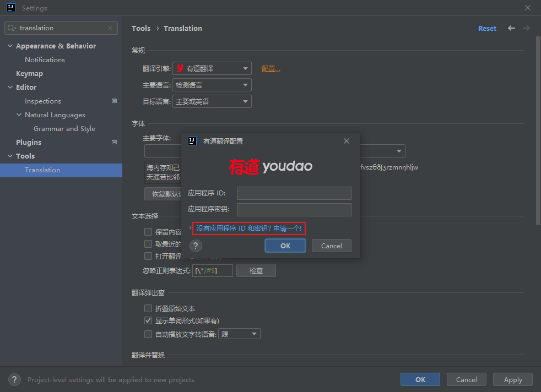
Task: Close the Settings window
Action: (528, 8)
